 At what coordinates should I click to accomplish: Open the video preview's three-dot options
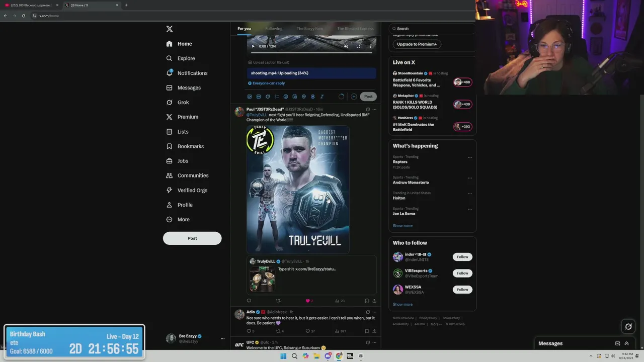pyautogui.click(x=370, y=46)
